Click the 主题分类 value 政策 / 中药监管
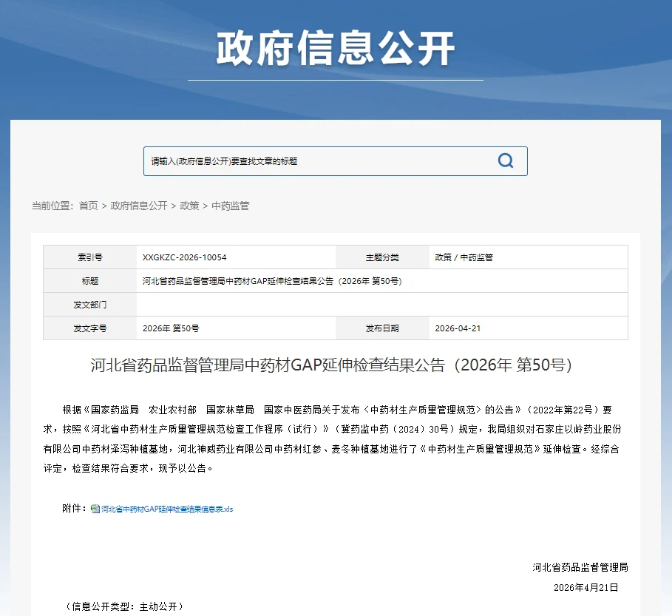Screen dimensions: 672x616 [x=464, y=257]
